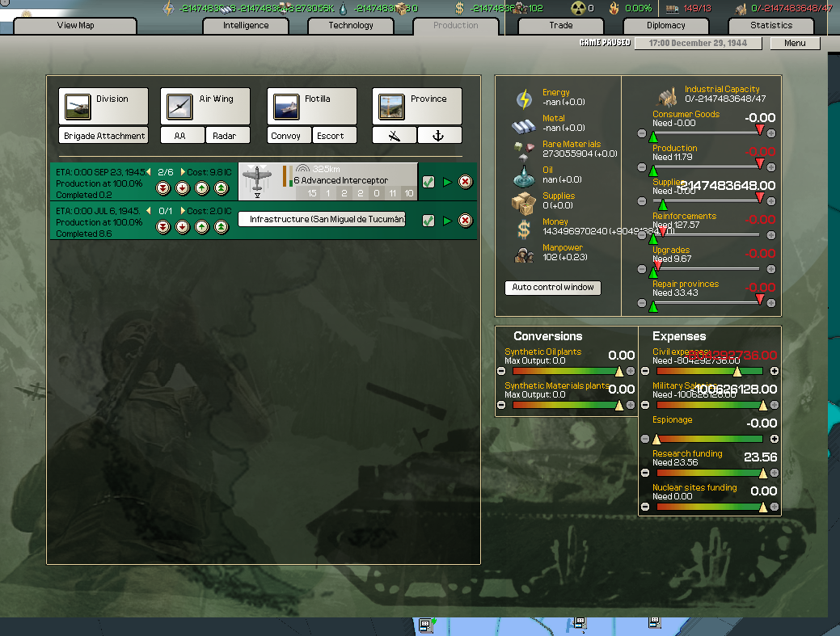Decrease Consumer Goods allocation with minus button
Image resolution: width=840 pixels, height=636 pixels.
pyautogui.click(x=642, y=133)
